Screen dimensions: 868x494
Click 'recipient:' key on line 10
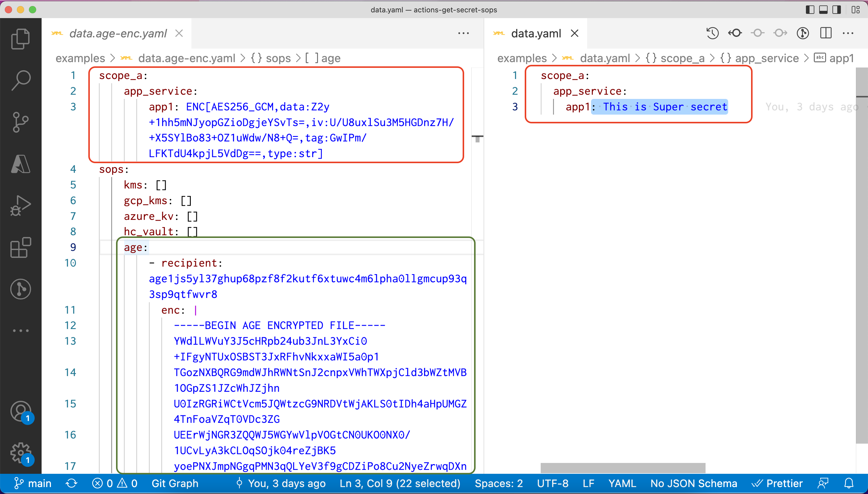click(x=192, y=263)
